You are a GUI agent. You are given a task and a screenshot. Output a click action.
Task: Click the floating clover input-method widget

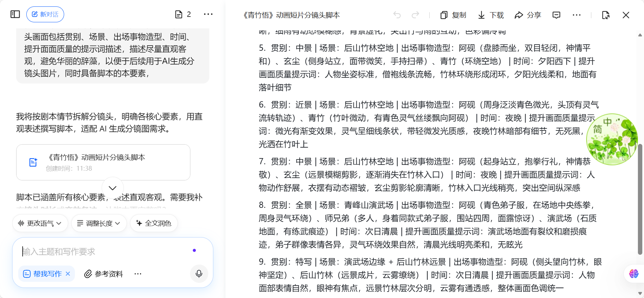(x=612, y=139)
